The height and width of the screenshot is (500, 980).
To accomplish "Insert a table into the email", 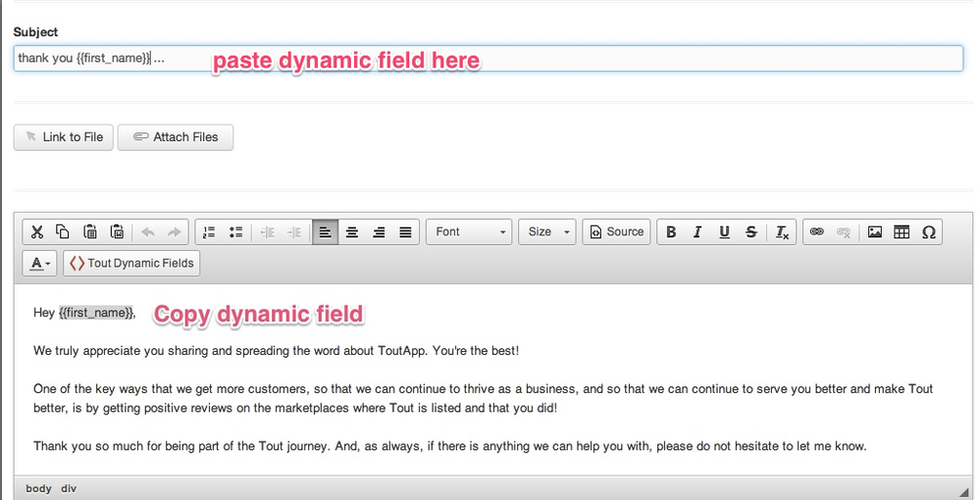I will (x=902, y=232).
